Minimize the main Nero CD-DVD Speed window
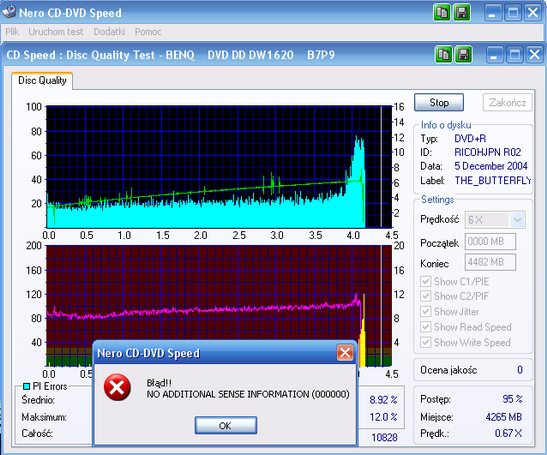Image resolution: width=547 pixels, height=455 pixels. pyautogui.click(x=493, y=13)
